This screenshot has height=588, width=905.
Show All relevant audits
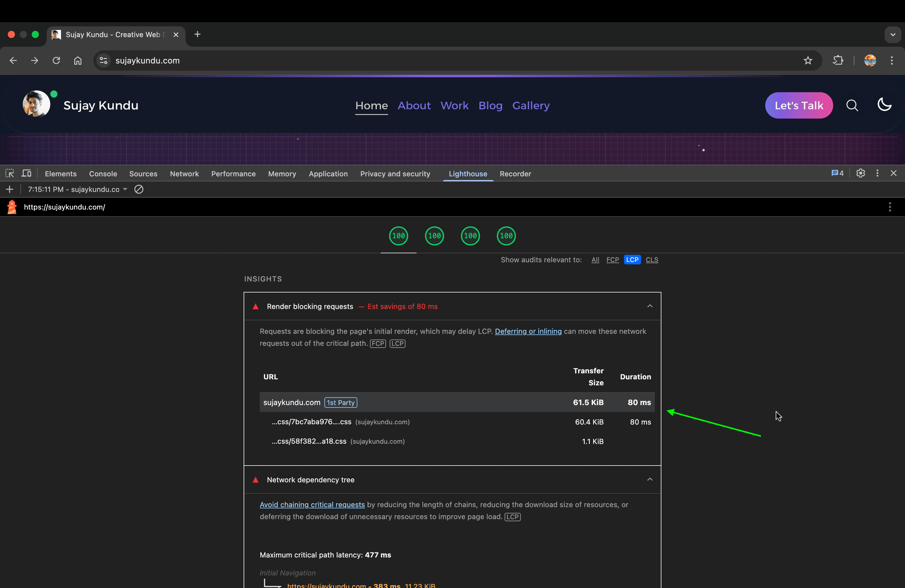tap(595, 260)
